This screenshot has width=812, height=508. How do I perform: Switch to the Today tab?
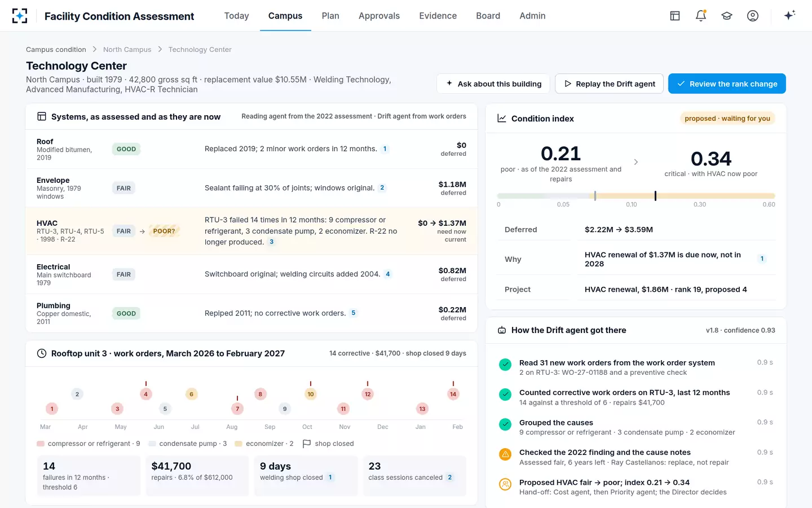pyautogui.click(x=237, y=16)
